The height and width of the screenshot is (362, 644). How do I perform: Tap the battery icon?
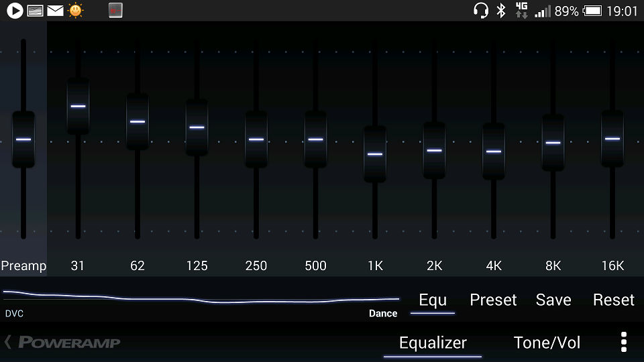(x=592, y=11)
